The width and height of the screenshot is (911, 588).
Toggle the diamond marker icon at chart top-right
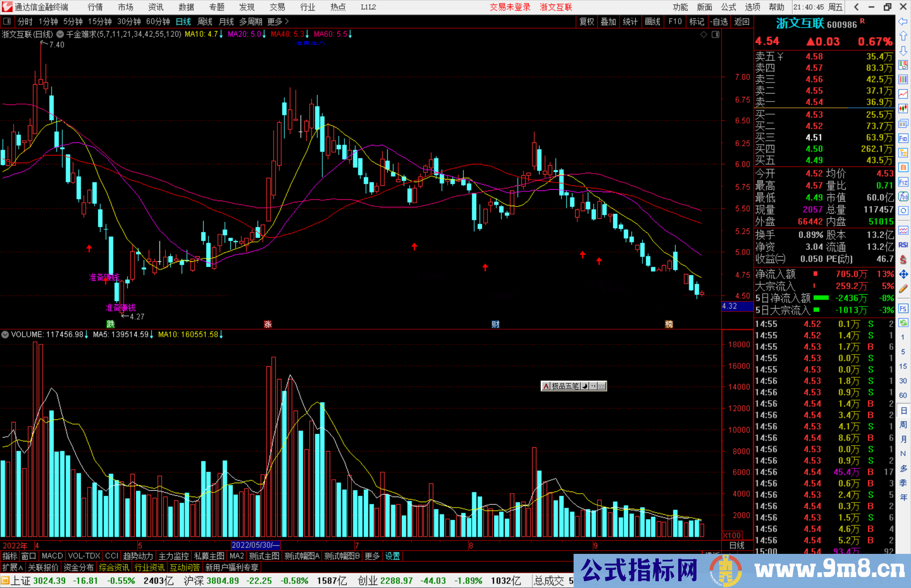tap(703, 35)
